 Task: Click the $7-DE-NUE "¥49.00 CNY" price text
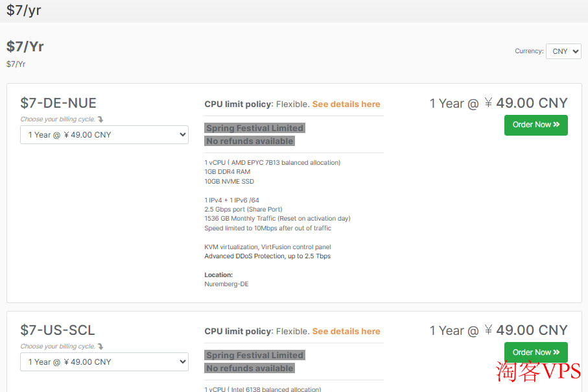526,103
